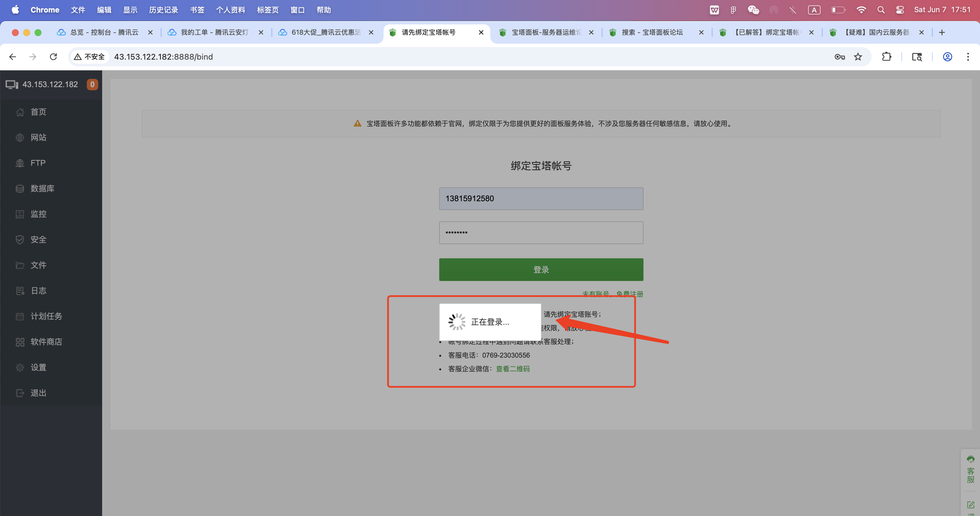Close the 618大促_腾讯云优惠 tab
The image size is (980, 516).
click(371, 32)
